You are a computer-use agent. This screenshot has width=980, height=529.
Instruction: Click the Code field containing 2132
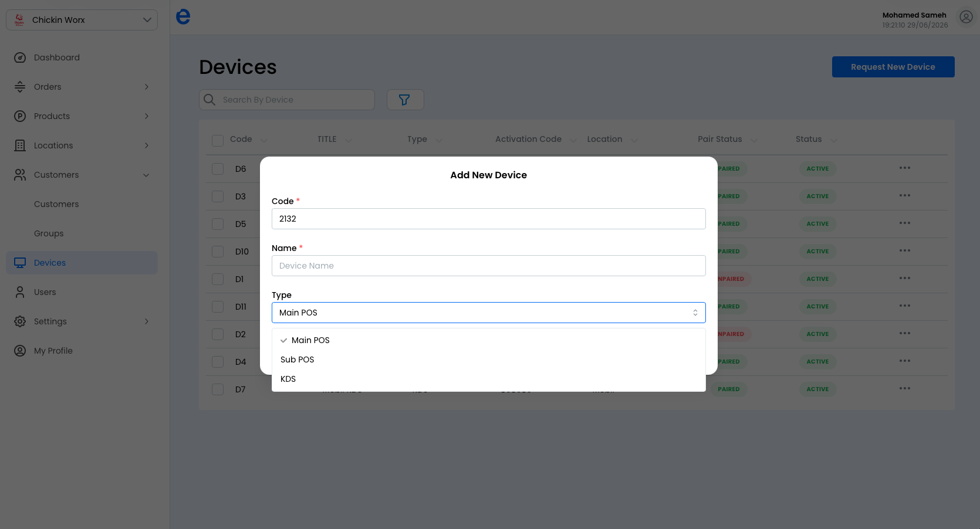tap(488, 219)
